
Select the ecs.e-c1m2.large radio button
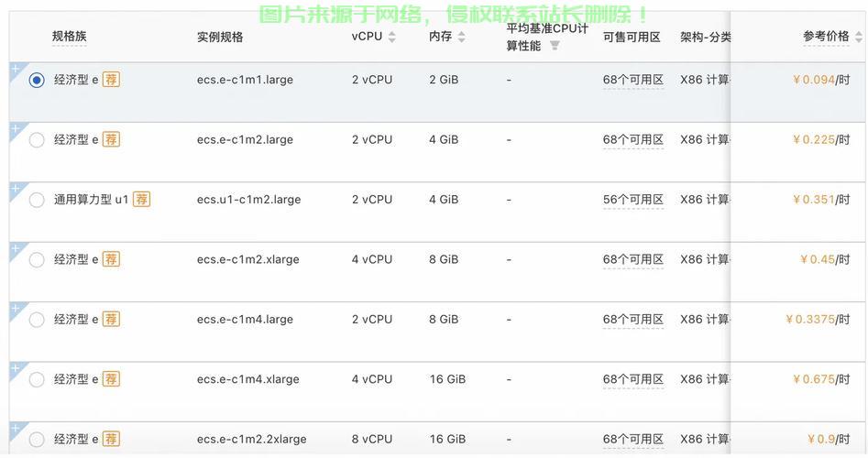(37, 140)
